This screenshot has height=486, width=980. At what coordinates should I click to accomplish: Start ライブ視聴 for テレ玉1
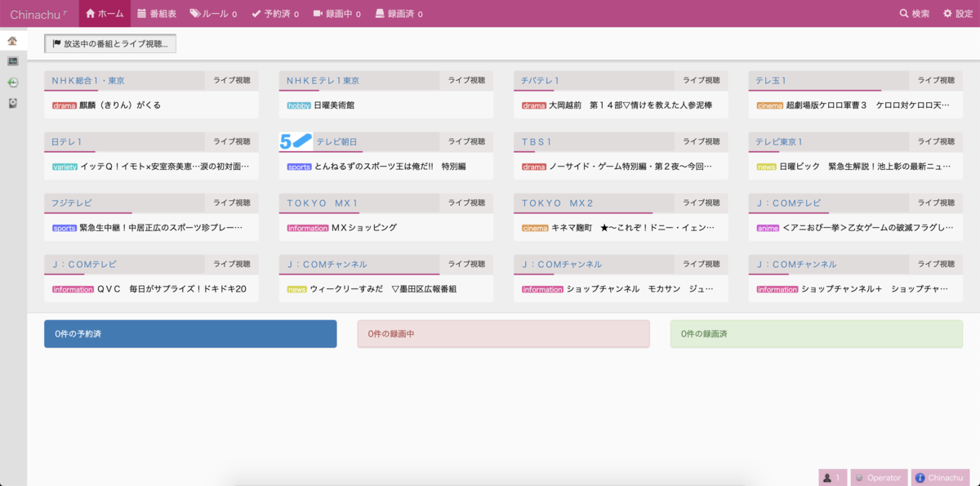coord(936,81)
